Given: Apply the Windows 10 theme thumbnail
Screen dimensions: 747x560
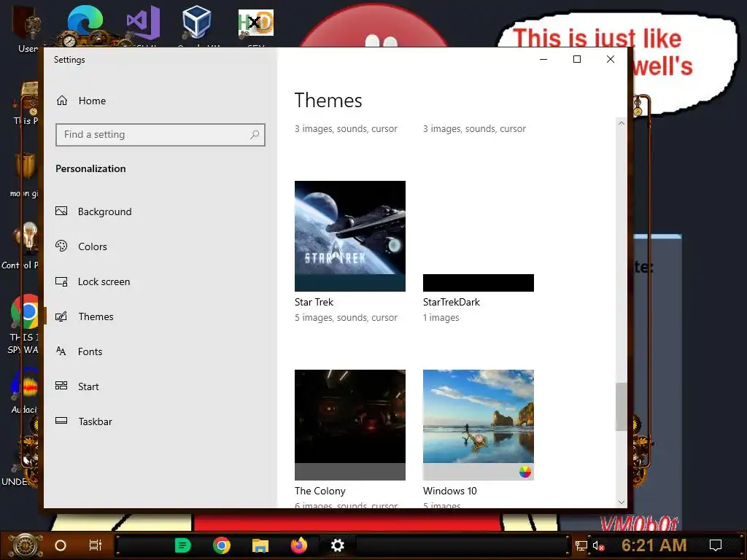Looking at the screenshot, I should click(479, 425).
